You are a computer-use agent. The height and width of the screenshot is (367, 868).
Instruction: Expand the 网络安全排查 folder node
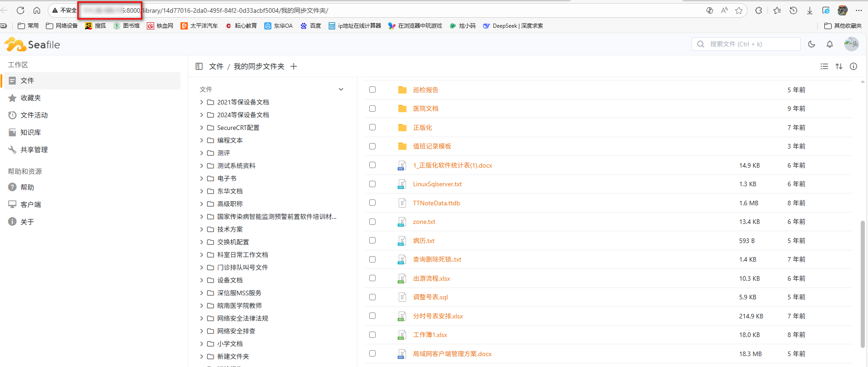pos(201,331)
